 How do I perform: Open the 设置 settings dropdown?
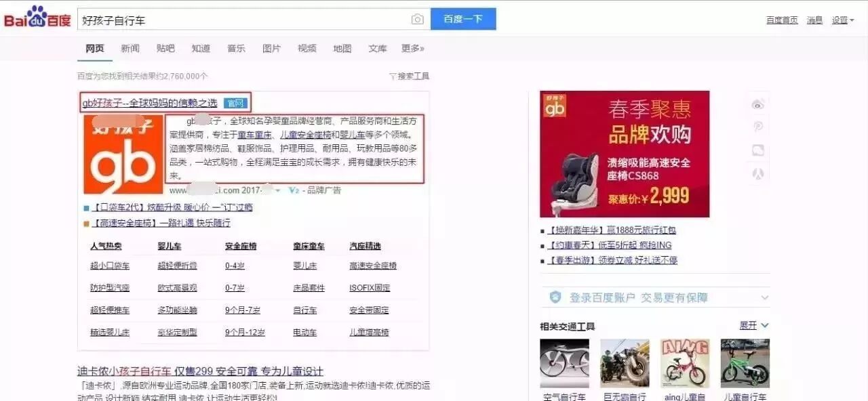coord(841,20)
